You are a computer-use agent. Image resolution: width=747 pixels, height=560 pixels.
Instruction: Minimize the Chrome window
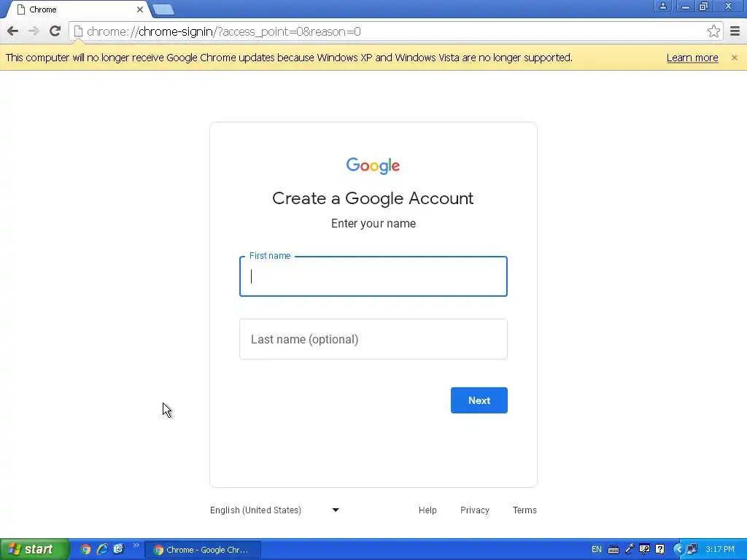click(x=685, y=6)
